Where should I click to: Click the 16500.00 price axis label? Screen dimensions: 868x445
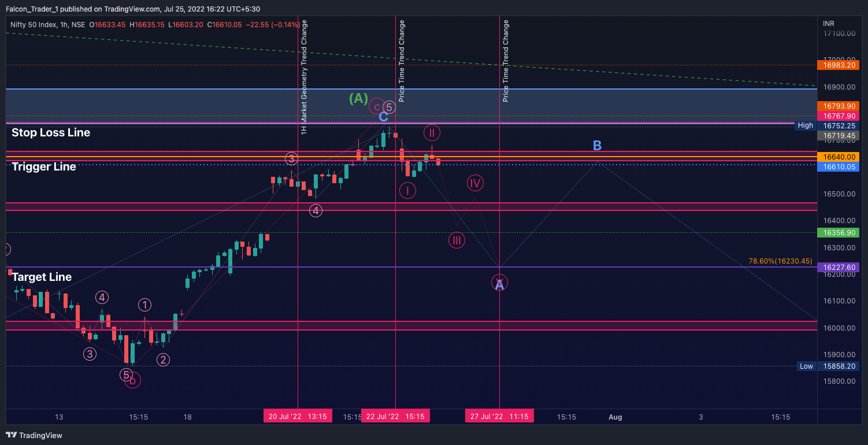click(x=839, y=194)
